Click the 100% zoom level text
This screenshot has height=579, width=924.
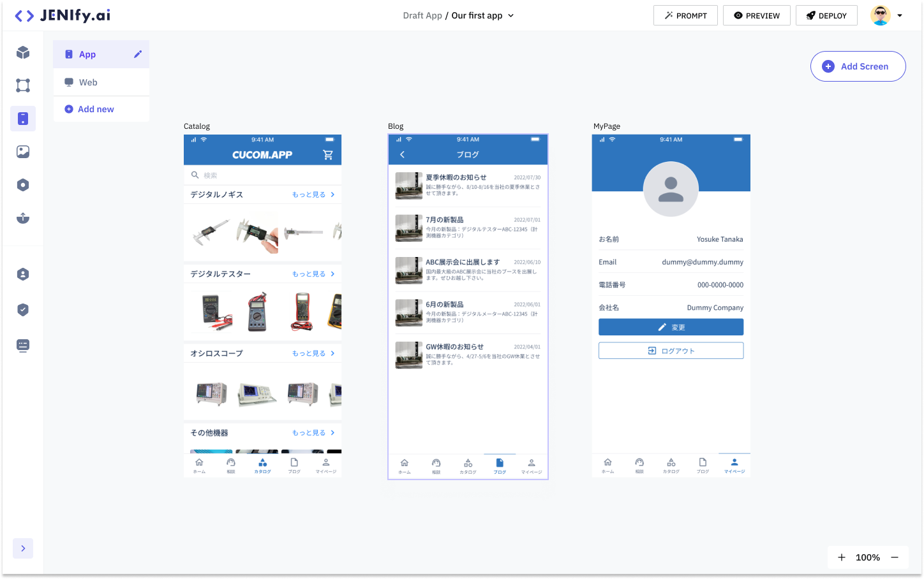click(x=868, y=557)
